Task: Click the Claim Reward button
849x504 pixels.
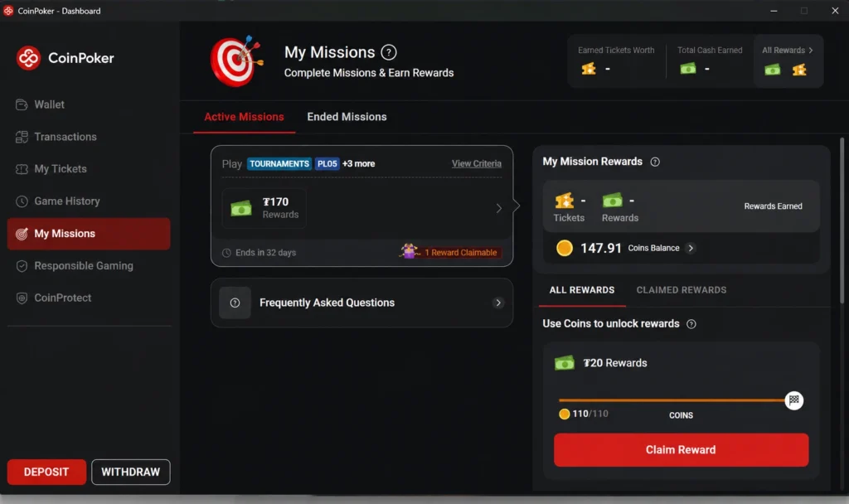Action: [x=682, y=450]
